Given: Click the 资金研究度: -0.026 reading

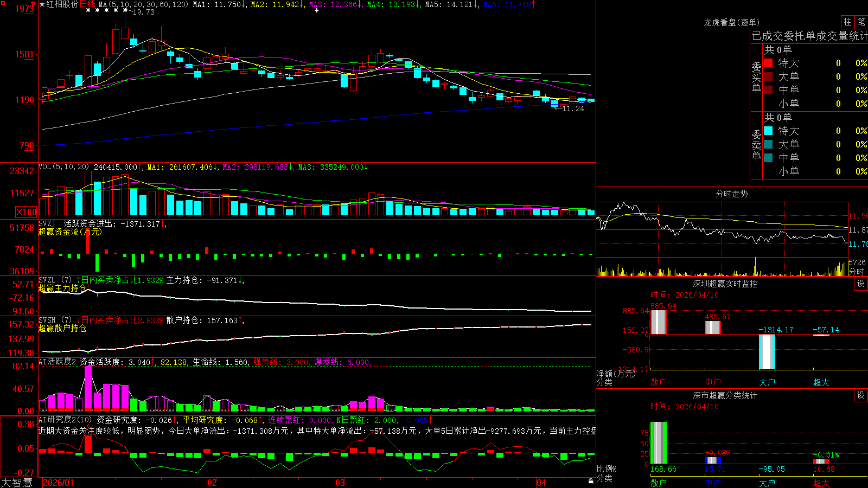Looking at the screenshot, I should coord(134,420).
